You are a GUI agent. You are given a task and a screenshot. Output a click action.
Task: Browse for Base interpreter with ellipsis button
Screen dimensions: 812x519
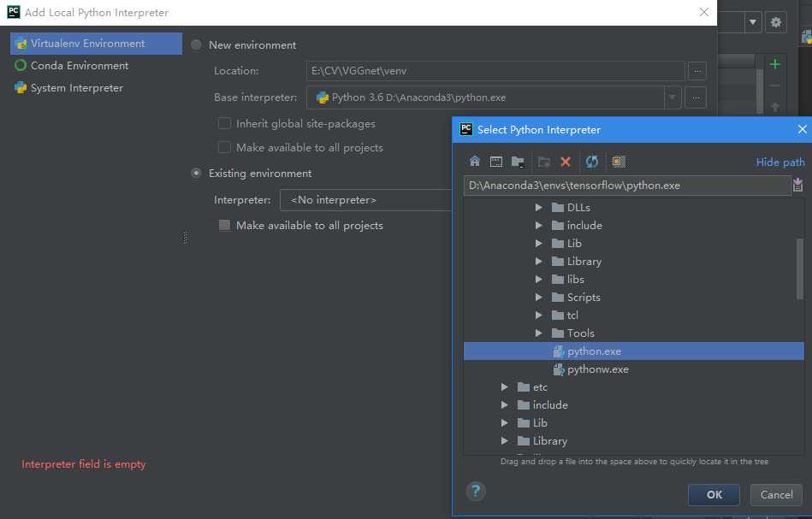[696, 97]
